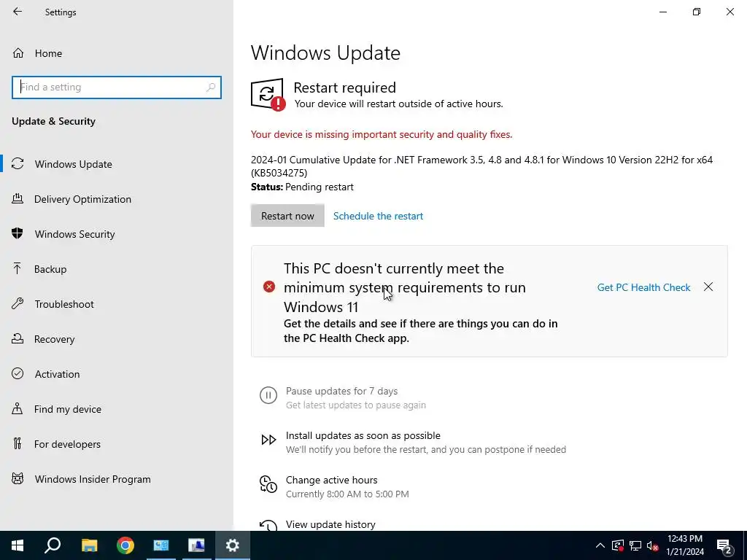The image size is (747, 560).
Task: Open Delivery Optimization settings
Action: pyautogui.click(x=116, y=199)
